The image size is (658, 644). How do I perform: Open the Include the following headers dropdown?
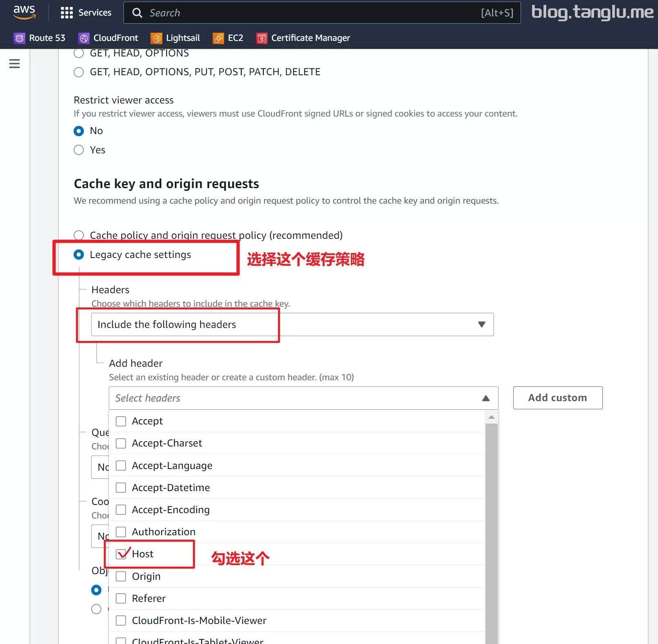pos(292,325)
